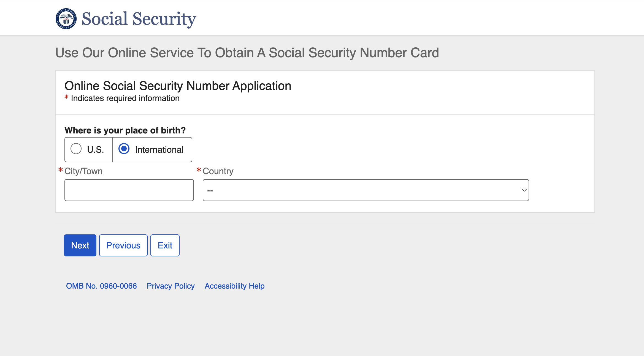
Task: Click the International option label text
Action: [159, 150]
